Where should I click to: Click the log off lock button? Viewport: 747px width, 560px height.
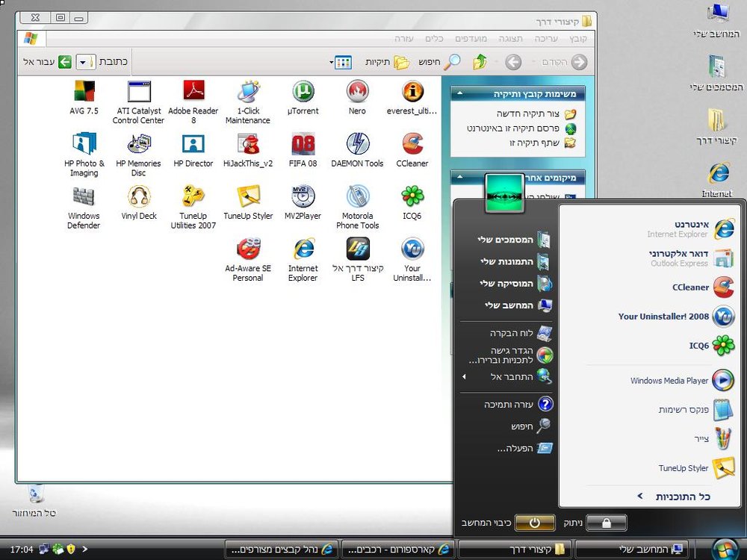point(606,523)
